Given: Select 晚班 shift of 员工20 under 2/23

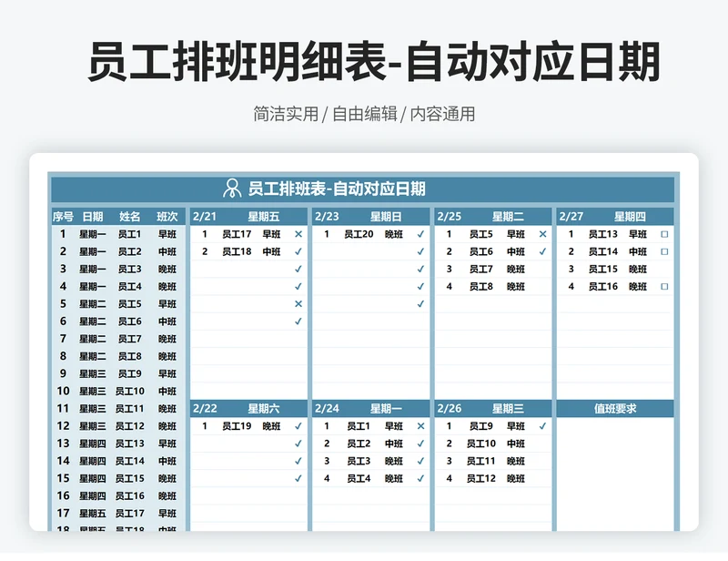Looking at the screenshot, I should [x=394, y=234].
